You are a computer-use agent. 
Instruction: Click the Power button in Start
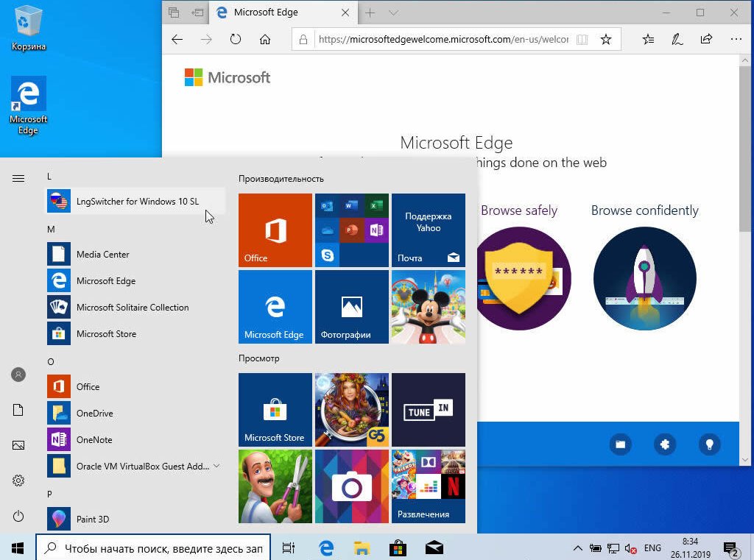click(x=18, y=516)
